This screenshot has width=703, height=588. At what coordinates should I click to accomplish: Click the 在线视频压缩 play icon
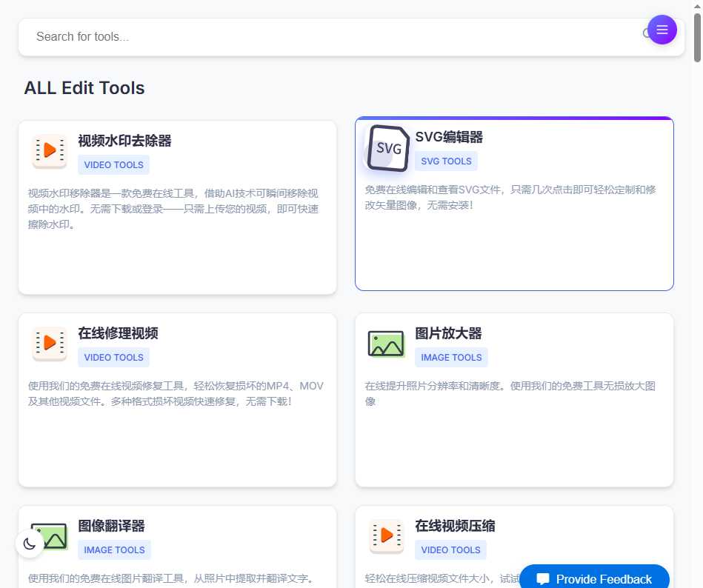pyautogui.click(x=386, y=535)
